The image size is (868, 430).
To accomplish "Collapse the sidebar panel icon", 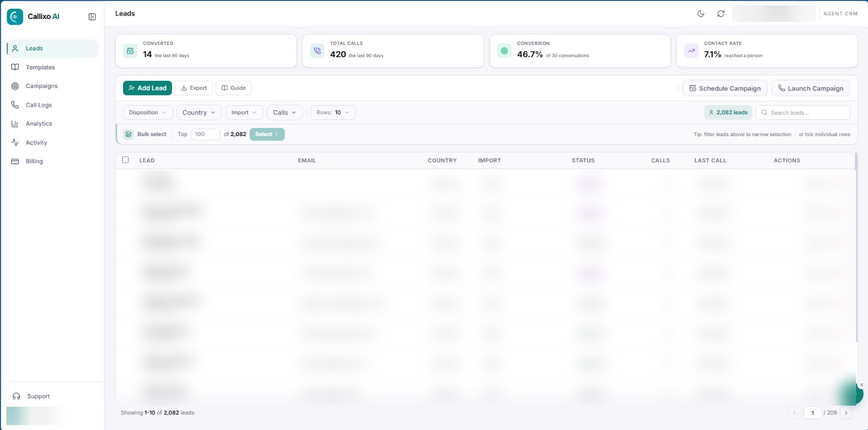I will click(92, 17).
